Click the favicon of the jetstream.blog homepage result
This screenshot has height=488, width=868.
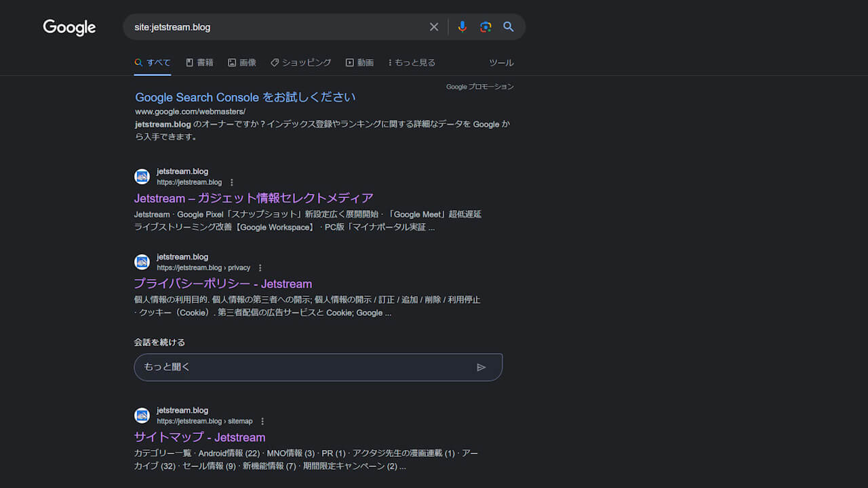point(142,177)
